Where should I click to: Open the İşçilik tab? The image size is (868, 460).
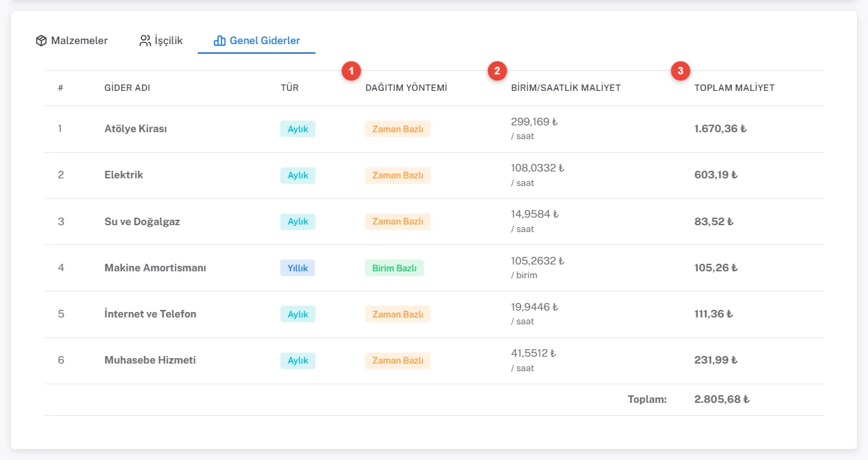161,41
